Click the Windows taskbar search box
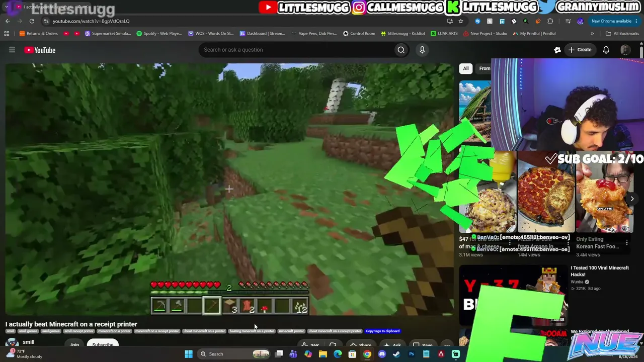644x362 pixels. coord(234,354)
